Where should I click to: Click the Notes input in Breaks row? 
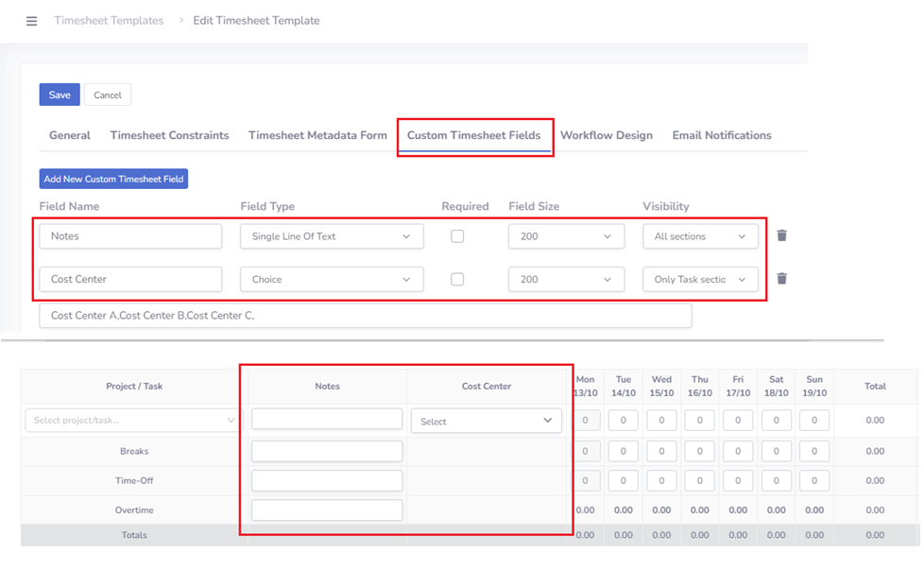coord(327,451)
